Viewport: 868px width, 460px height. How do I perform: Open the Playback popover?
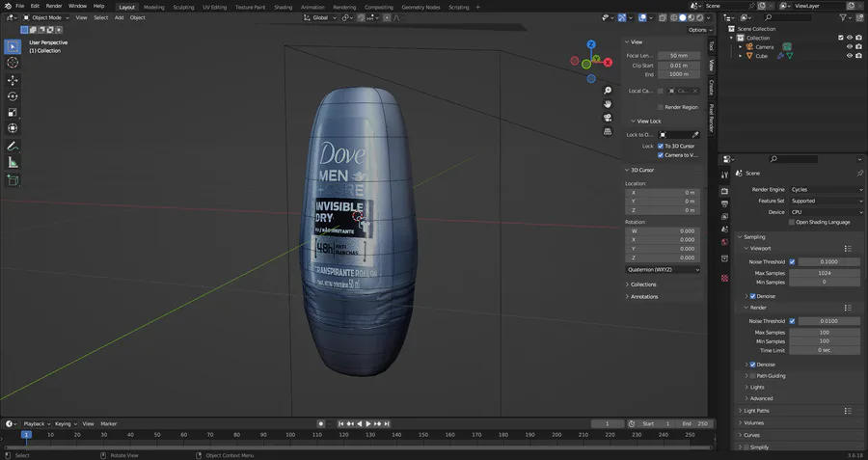[x=37, y=424]
